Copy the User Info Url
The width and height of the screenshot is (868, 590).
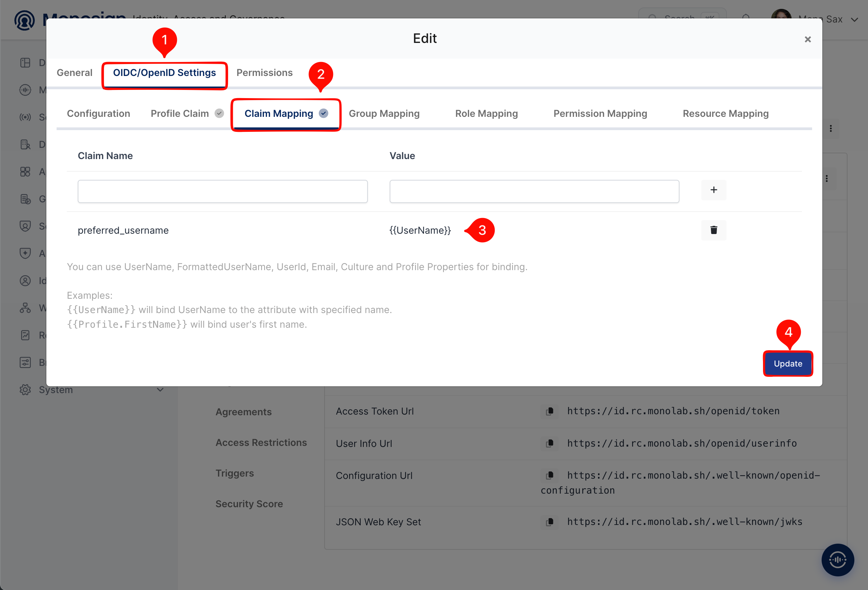[x=550, y=443]
